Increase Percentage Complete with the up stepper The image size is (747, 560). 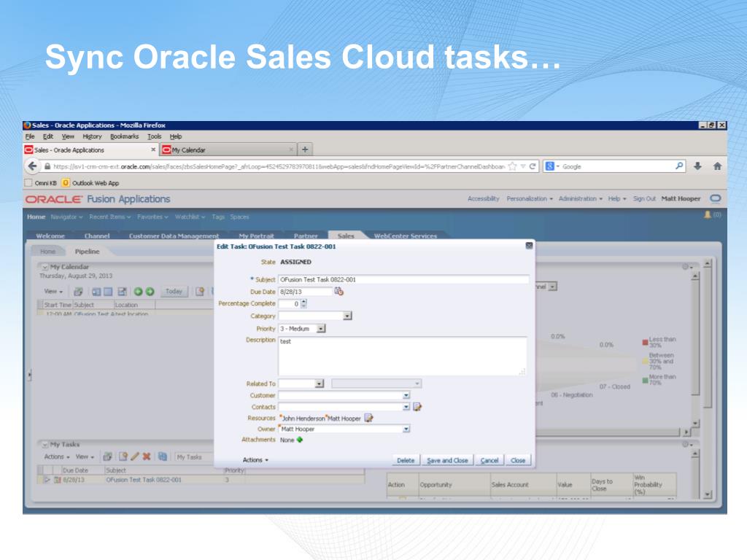304,301
